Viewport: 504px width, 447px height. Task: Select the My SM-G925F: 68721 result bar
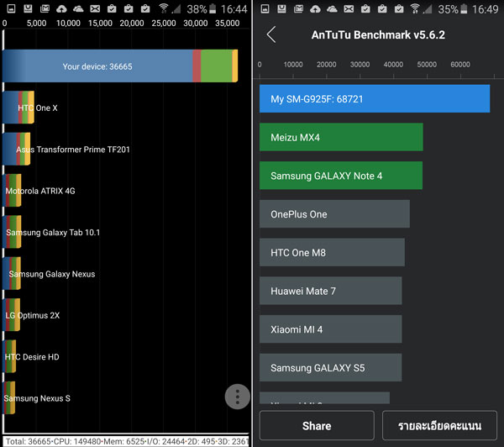(x=374, y=99)
